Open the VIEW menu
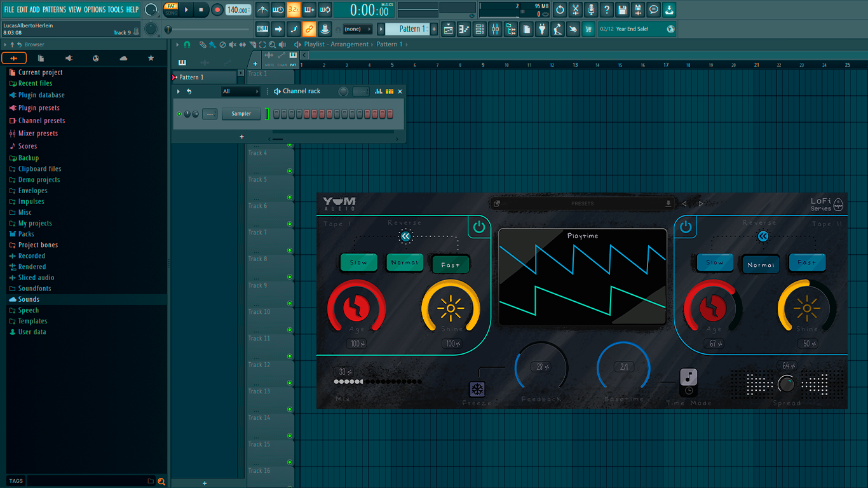The image size is (868, 488). click(75, 10)
